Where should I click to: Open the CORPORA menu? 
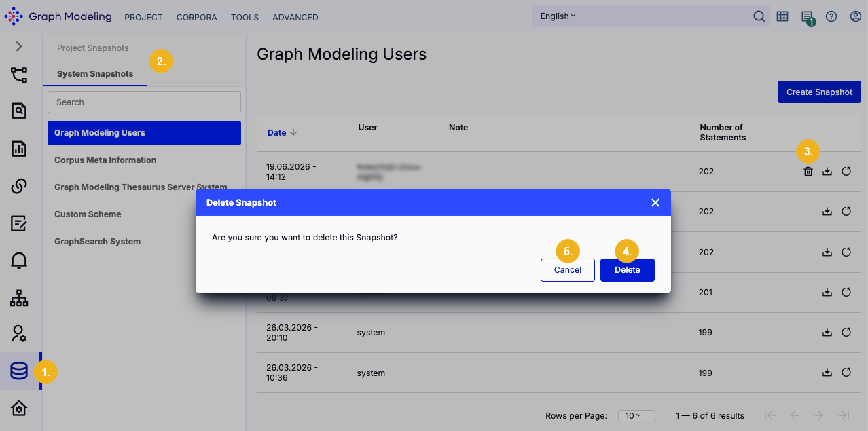point(197,18)
